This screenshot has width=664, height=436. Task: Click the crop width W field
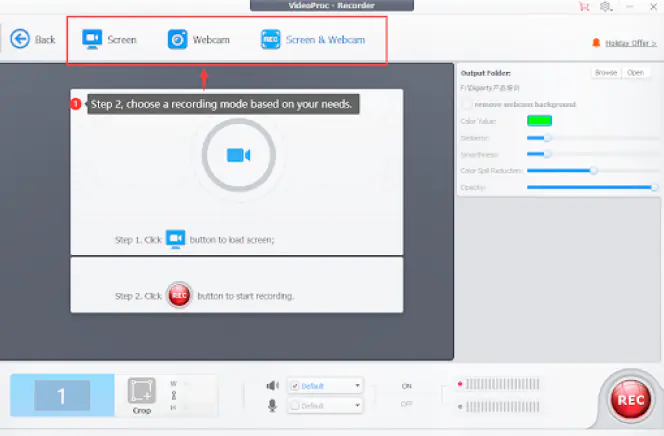[186, 384]
